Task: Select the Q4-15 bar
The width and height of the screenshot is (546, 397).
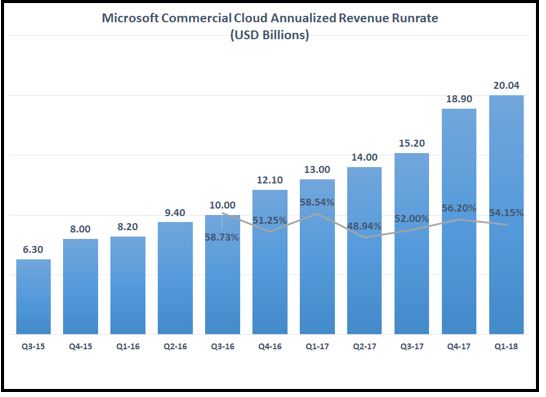Action: (x=80, y=287)
